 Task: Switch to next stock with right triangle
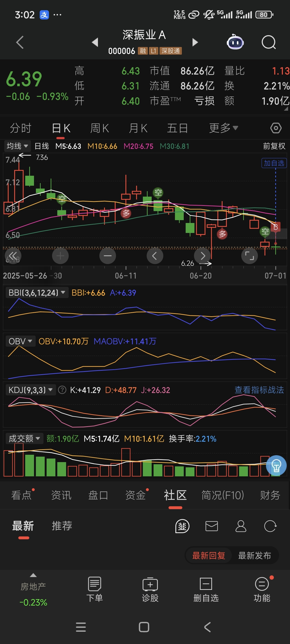pos(195,42)
